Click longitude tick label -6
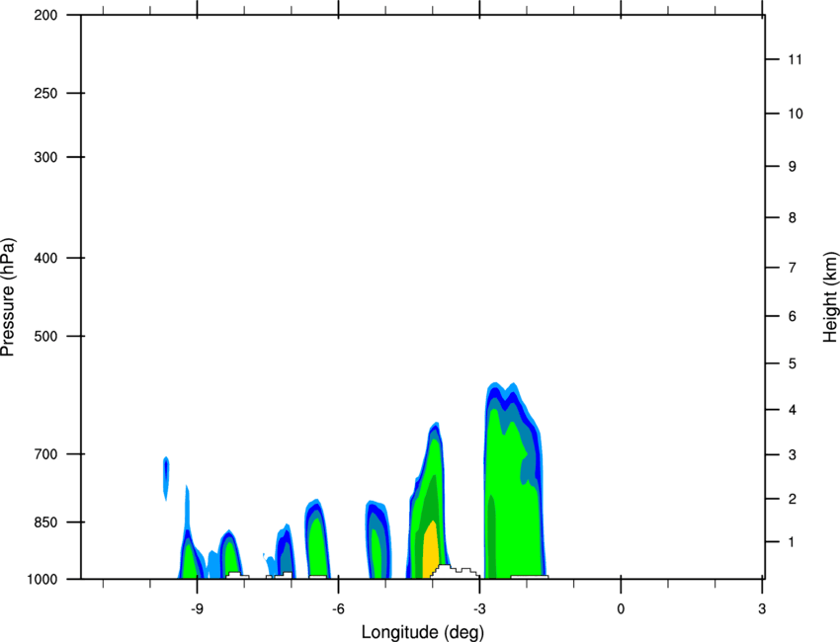 point(338,609)
